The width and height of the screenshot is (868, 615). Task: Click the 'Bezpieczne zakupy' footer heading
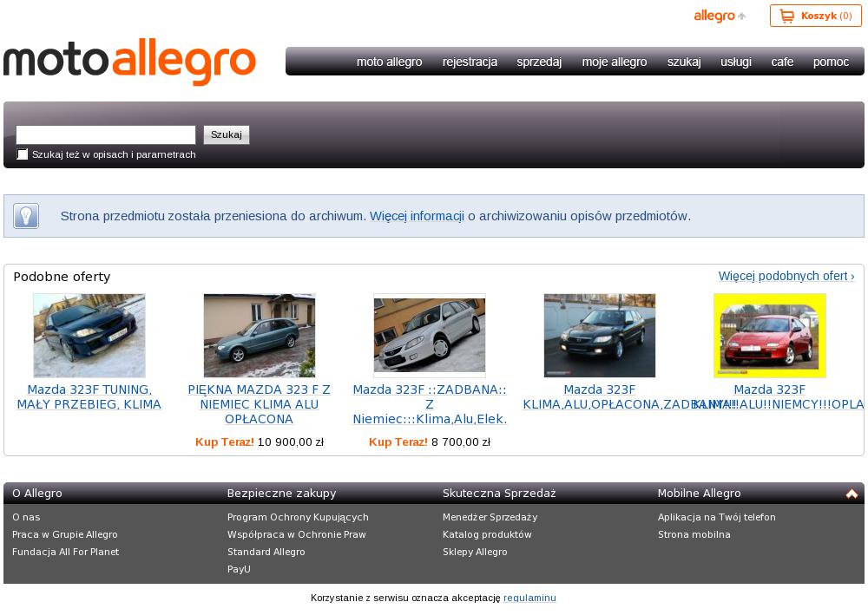click(281, 494)
